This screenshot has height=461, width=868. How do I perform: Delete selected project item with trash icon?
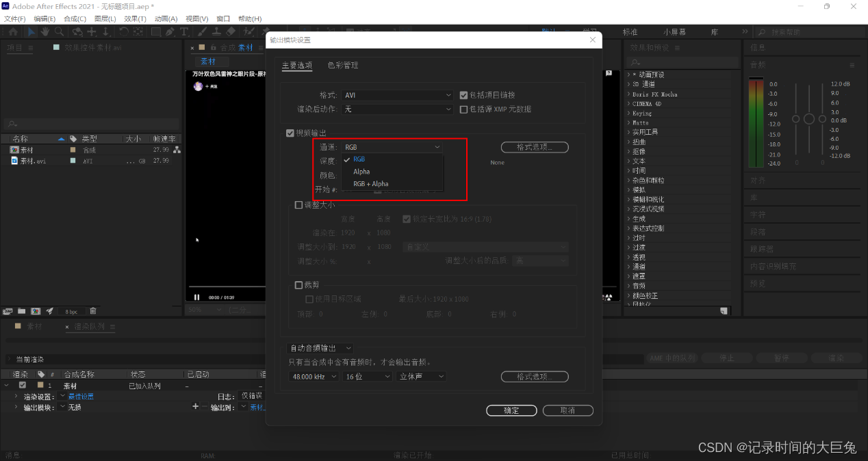[93, 311]
